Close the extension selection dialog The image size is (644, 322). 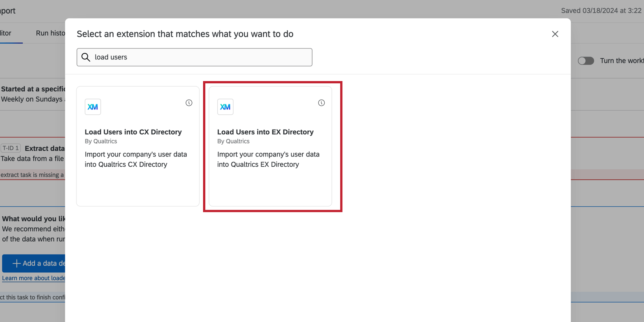[x=555, y=34]
